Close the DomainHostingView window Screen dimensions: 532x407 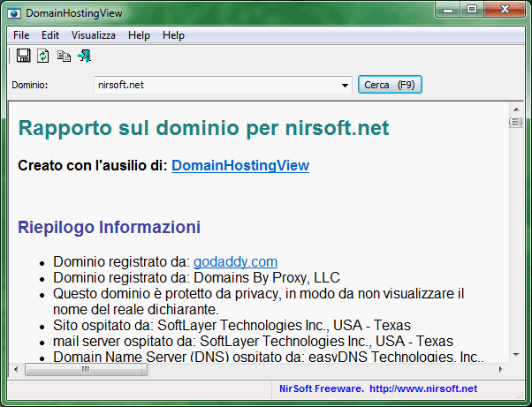pyautogui.click(x=505, y=10)
